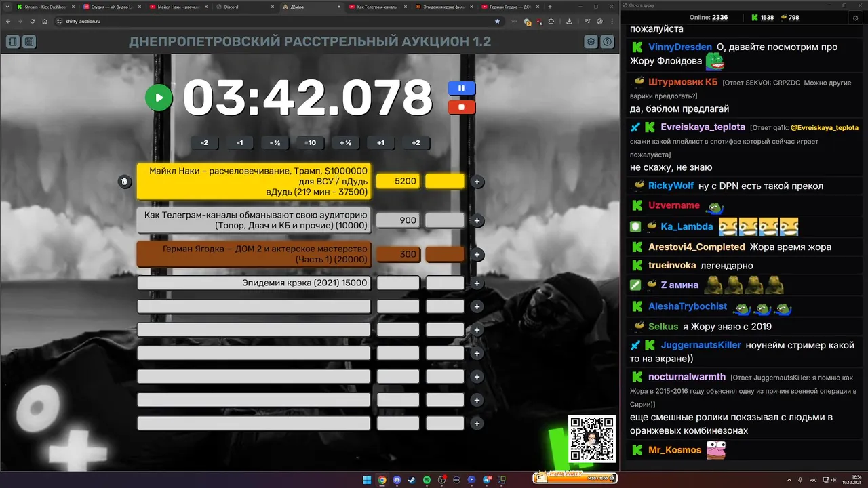This screenshot has height=488, width=868.
Task: Select the Герман Ягодка lot name
Action: (254, 254)
